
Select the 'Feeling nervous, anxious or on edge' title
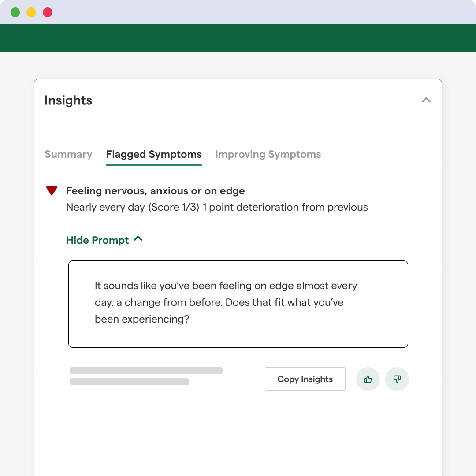coord(156,191)
